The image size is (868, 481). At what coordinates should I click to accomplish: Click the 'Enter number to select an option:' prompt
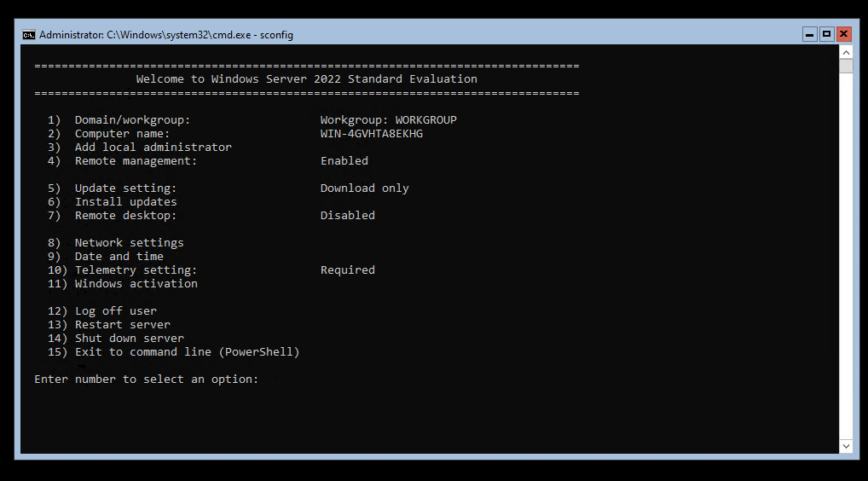[x=146, y=380]
